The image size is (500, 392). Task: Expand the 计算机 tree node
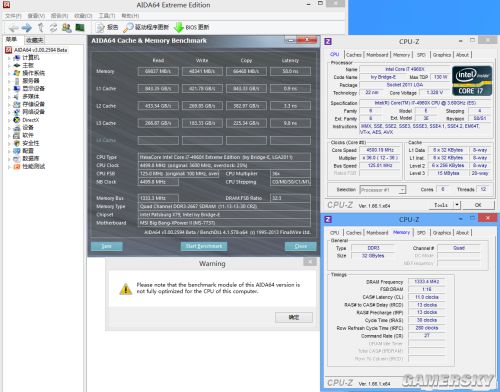pyautogui.click(x=9, y=58)
